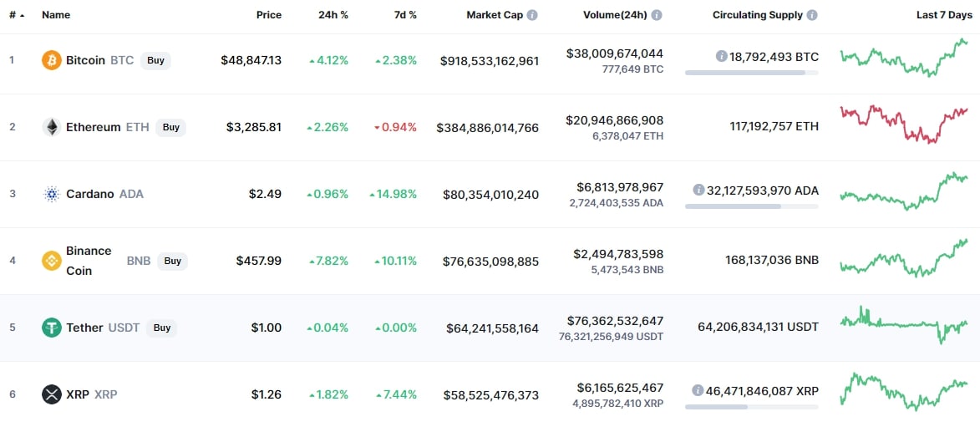Click the Cardano logo icon
The height and width of the screenshot is (427, 980).
tap(51, 194)
